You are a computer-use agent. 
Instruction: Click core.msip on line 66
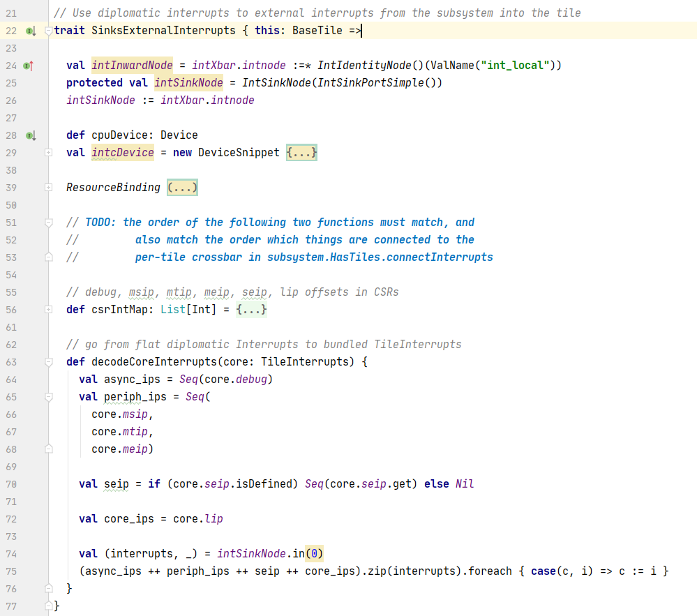[119, 414]
